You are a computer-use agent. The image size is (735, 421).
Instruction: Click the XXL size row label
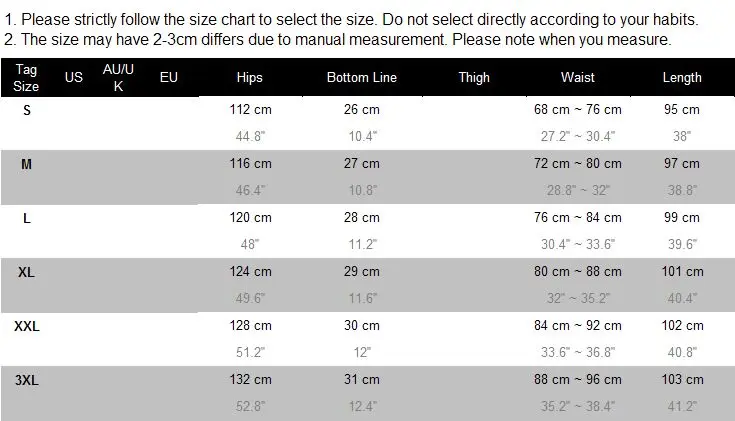click(x=26, y=326)
